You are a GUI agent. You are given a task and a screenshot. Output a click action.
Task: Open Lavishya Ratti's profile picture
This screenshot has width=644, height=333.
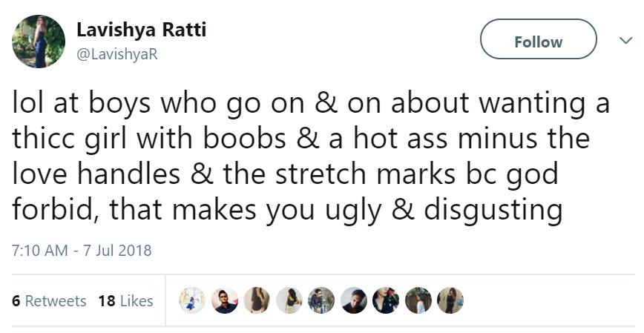point(38,41)
